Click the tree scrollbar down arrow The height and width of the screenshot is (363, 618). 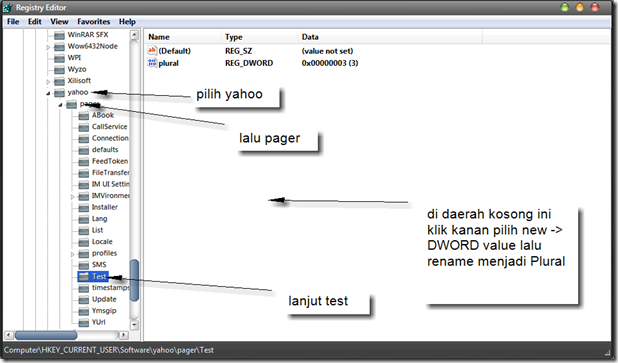[134, 325]
